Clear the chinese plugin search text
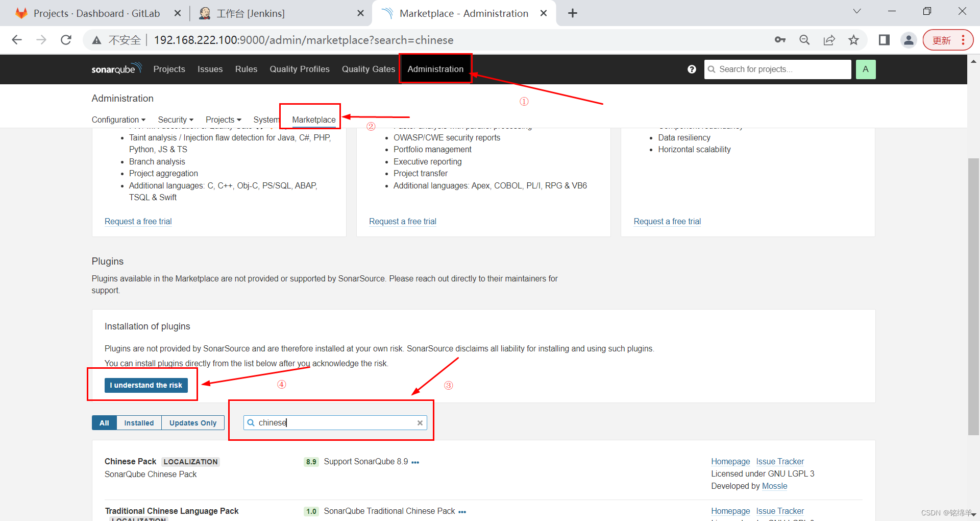The image size is (980, 521). click(420, 423)
